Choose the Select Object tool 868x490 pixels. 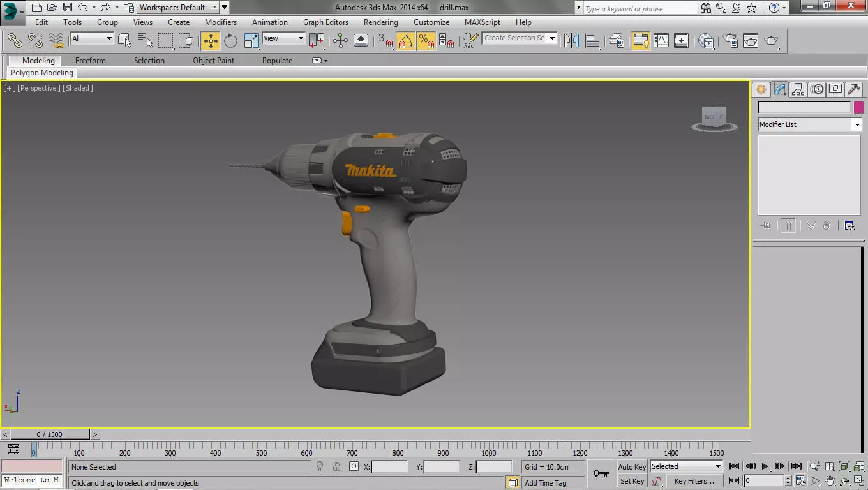point(125,41)
